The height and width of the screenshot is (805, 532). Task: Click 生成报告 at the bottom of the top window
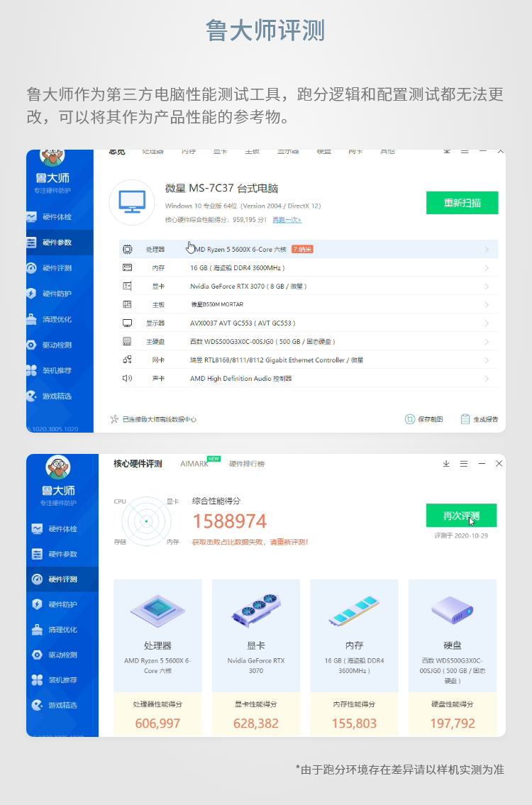tap(480, 419)
